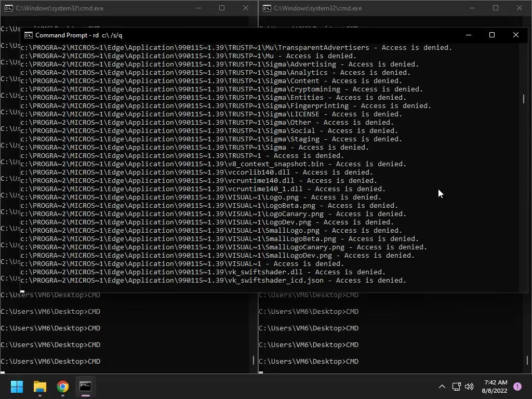Viewport: 532px width, 399px height.
Task: Click the Sigma\LICENSE access denied line
Action: [x=211, y=114]
